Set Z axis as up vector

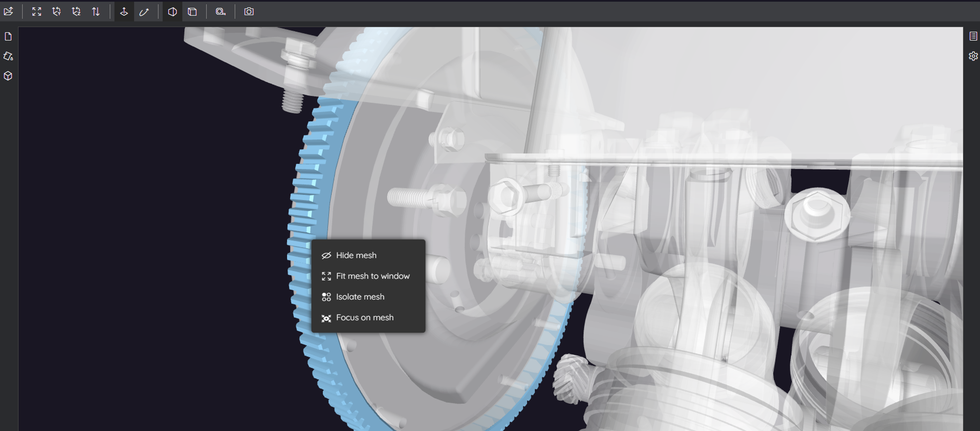pos(76,11)
